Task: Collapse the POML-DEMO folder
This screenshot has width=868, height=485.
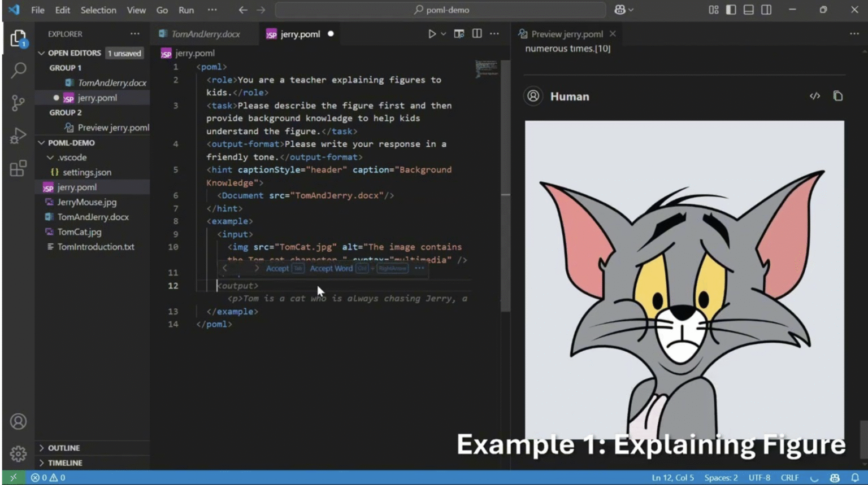Action: tap(42, 143)
